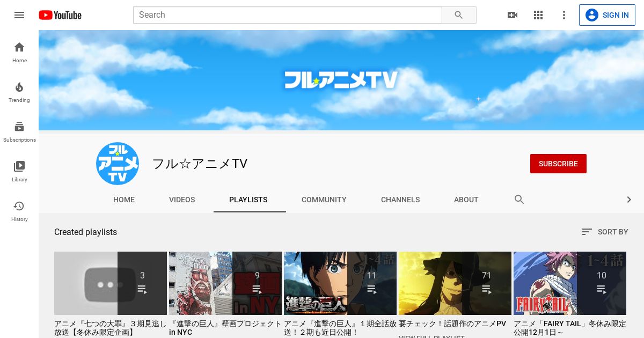Open the 進撃の巨人 in NYC mural playlist thumbnail
The width and height of the screenshot is (644, 338).
click(225, 283)
